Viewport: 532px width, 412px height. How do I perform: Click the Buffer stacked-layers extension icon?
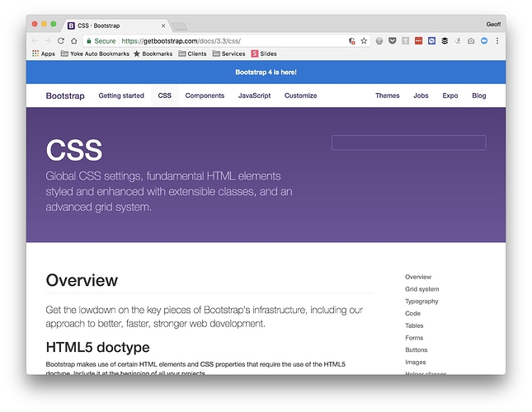point(445,40)
